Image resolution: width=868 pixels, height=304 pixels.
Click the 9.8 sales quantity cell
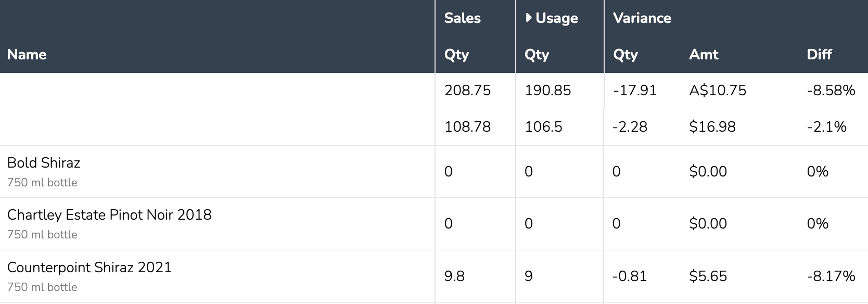(x=454, y=276)
